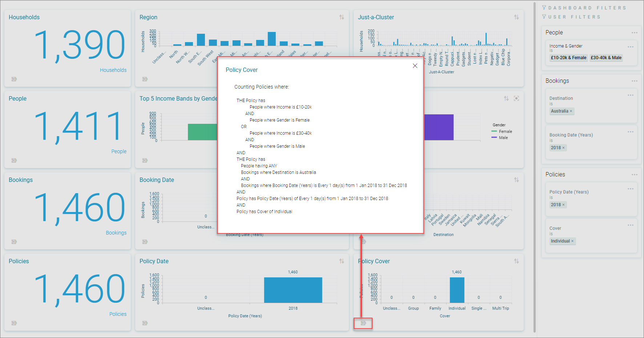Toggle Female series in Gender legend
The width and height of the screenshot is (644, 338).
pyautogui.click(x=502, y=131)
